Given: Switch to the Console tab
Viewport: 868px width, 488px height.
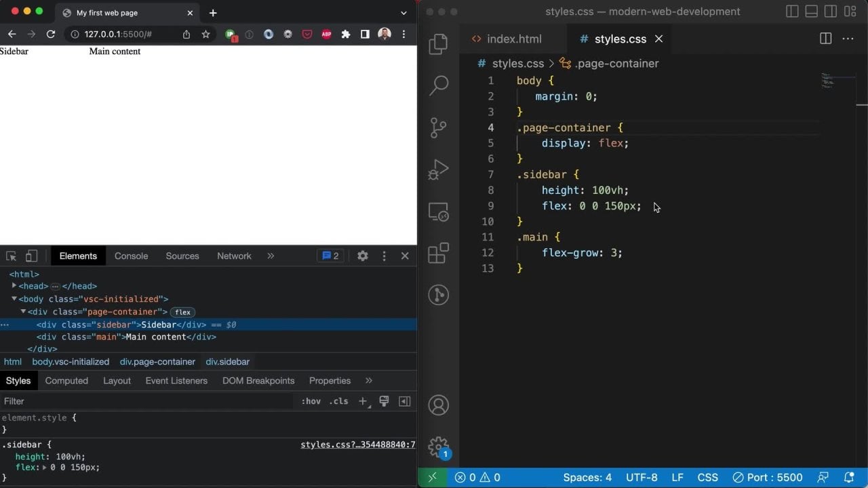Looking at the screenshot, I should tap(131, 256).
